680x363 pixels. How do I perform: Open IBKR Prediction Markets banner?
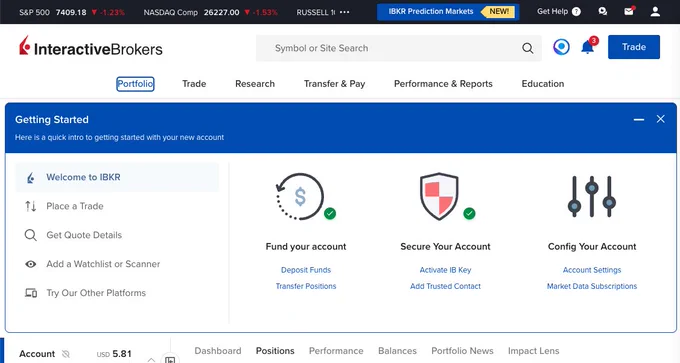point(448,12)
